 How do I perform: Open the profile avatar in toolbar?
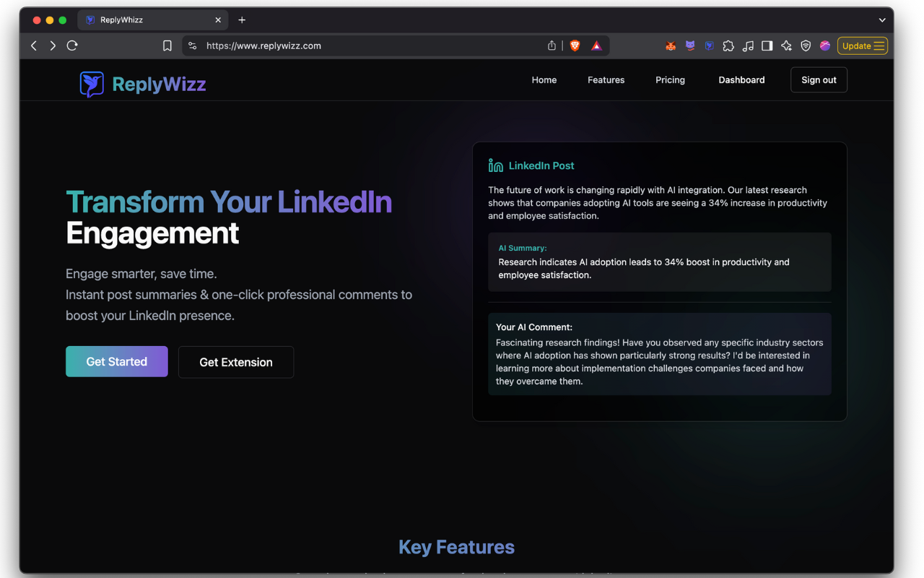click(825, 46)
